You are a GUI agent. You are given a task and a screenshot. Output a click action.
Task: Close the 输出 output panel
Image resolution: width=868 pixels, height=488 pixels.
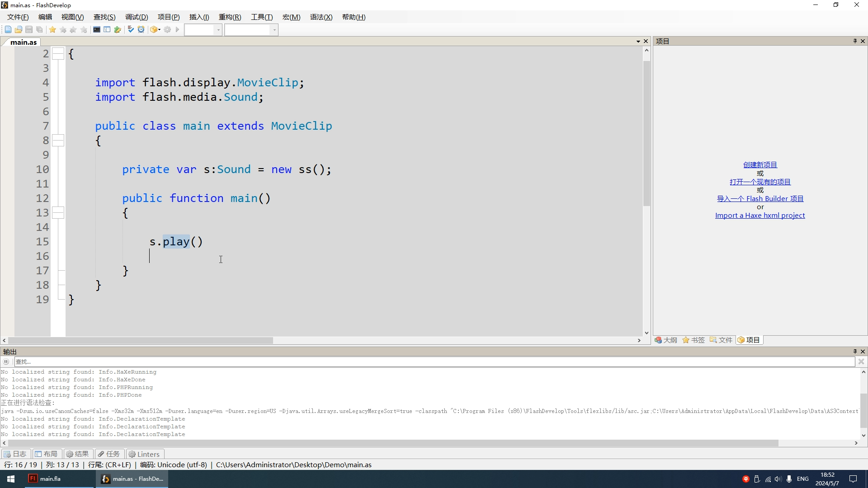tap(863, 352)
